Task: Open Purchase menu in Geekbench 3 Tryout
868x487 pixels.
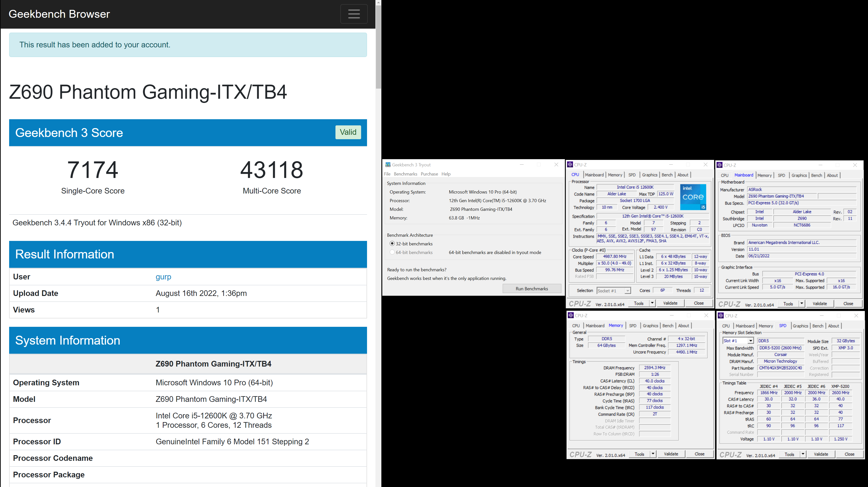Action: (x=429, y=174)
